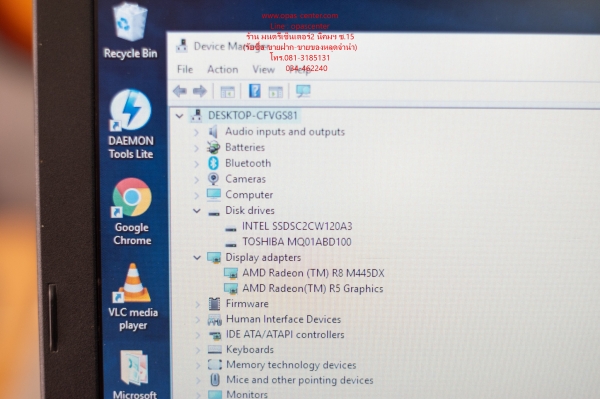Expand the Batteries category
The image size is (600, 399).
click(x=196, y=148)
